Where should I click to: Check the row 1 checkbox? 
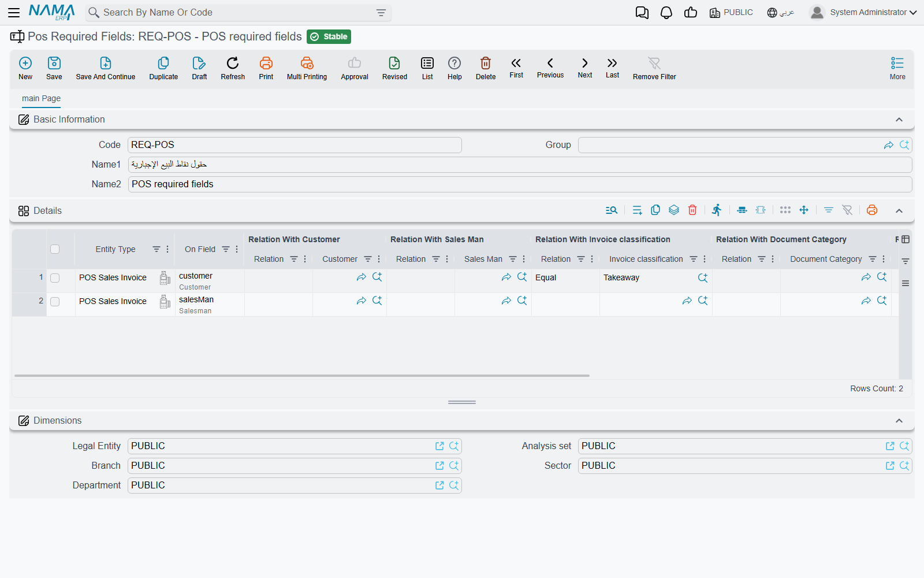(x=55, y=278)
